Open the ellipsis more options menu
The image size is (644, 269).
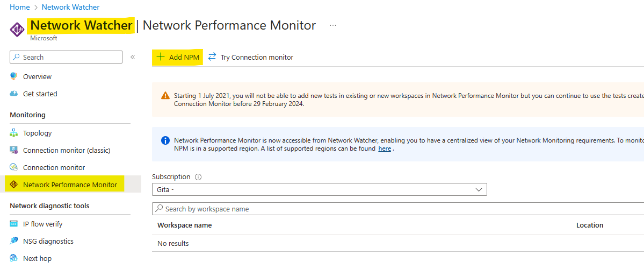pos(332,25)
